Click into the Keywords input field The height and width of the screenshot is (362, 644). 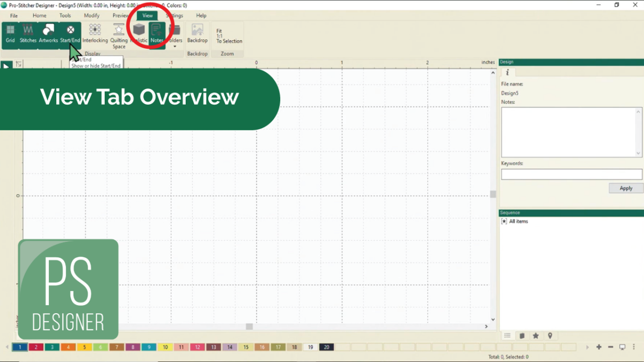pos(572,174)
